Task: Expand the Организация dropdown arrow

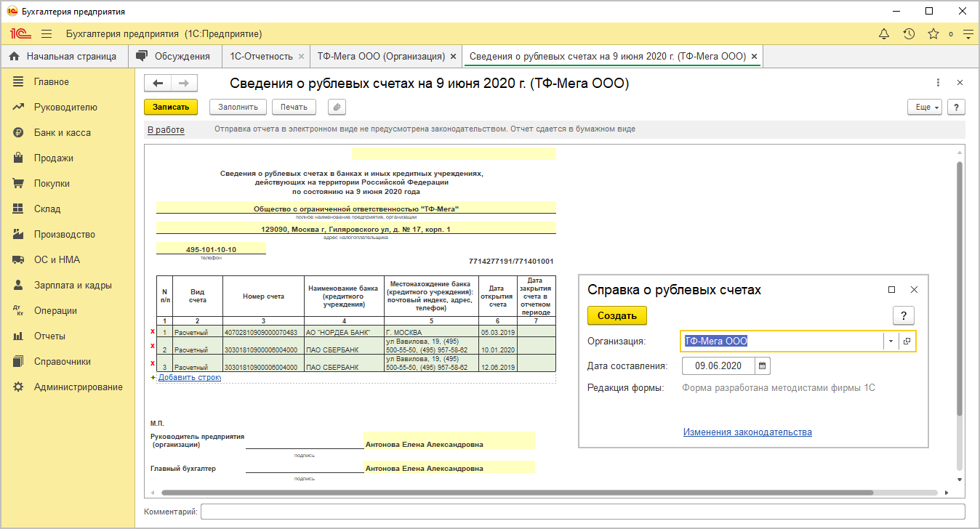Action: pos(891,342)
